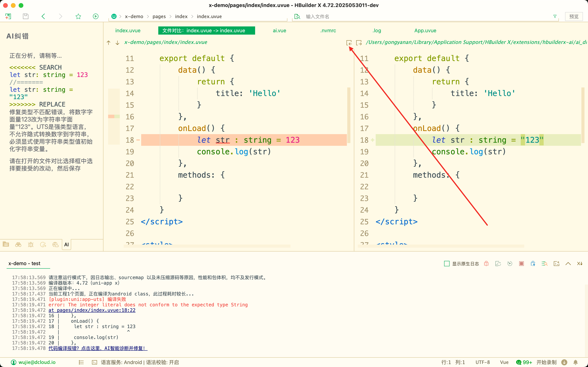
Task: Open link at pages/index/index.uvue:18:22
Action: (92, 310)
